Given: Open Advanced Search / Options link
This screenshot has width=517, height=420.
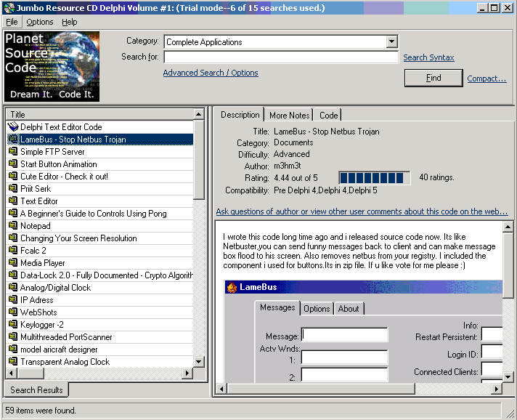Looking at the screenshot, I should pos(211,73).
